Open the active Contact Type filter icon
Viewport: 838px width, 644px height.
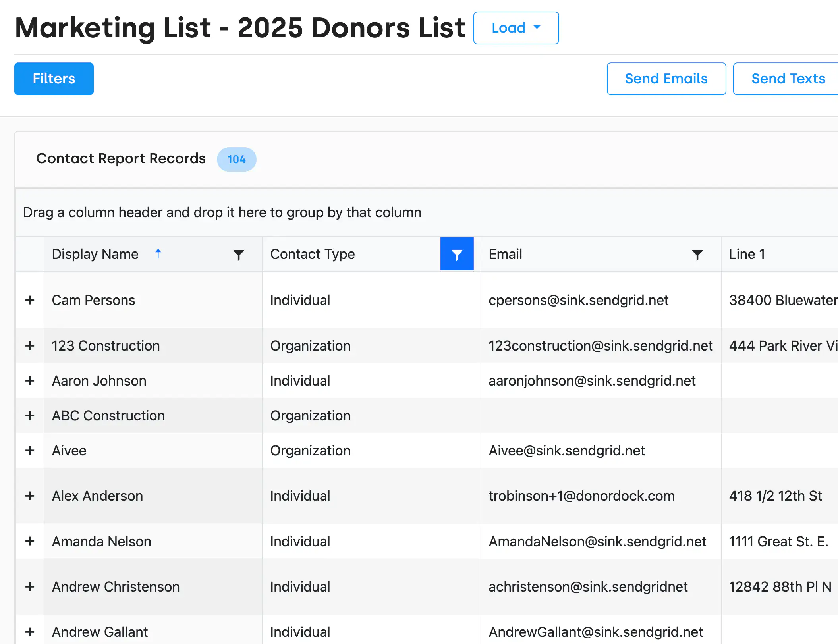[457, 255]
